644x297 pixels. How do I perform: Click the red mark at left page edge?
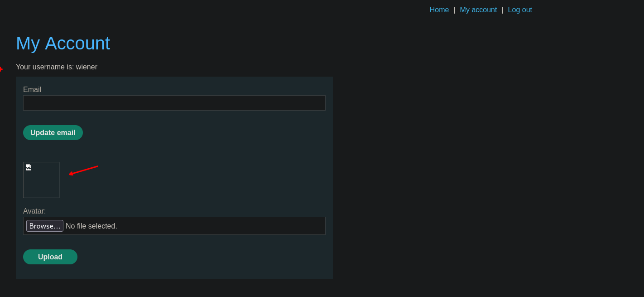pos(1,69)
